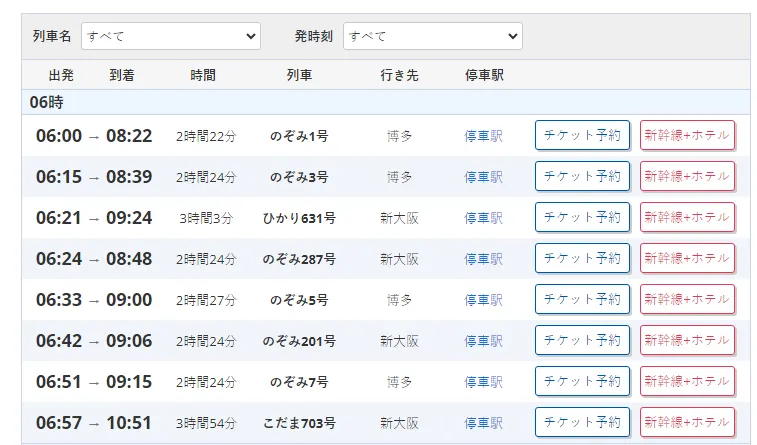Screen dimensions: 757x445
Task: Select train name のぞみ1号
Action: point(299,136)
